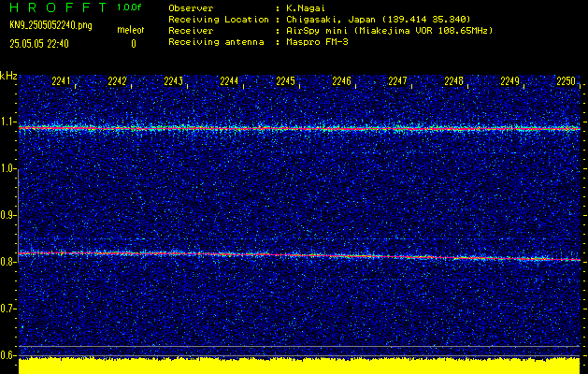
Task: Select the file name KN9_2505052240.png
Action: coord(50,25)
